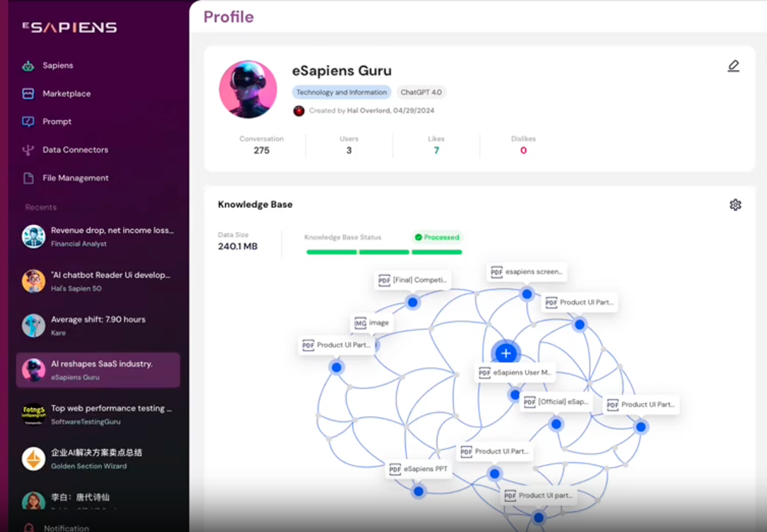
Task: Open recent chat 'Average shift: 7.90 hours'
Action: 98,326
